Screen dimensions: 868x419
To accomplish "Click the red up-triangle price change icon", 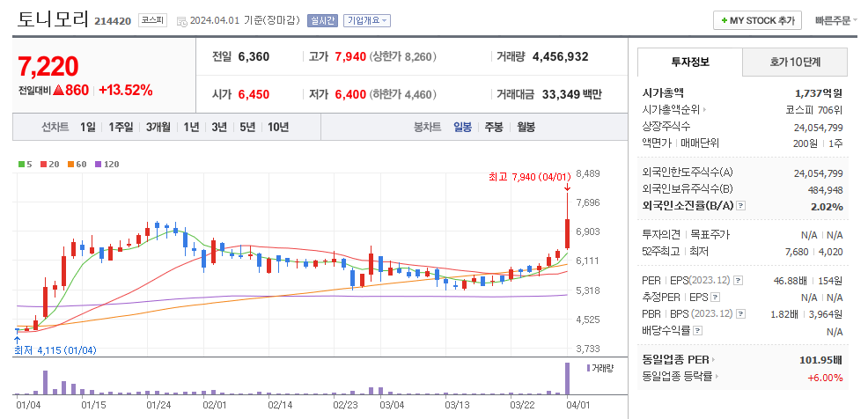I will [59, 90].
